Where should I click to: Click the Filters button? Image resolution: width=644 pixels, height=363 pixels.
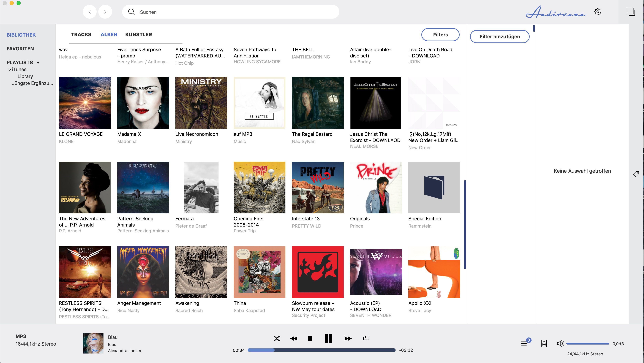440,34
